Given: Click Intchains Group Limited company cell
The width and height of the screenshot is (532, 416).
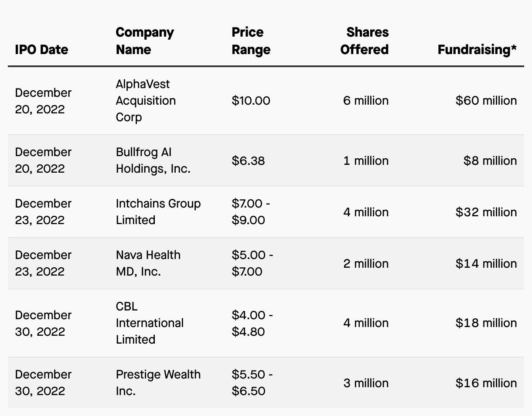Looking at the screenshot, I should tap(158, 212).
